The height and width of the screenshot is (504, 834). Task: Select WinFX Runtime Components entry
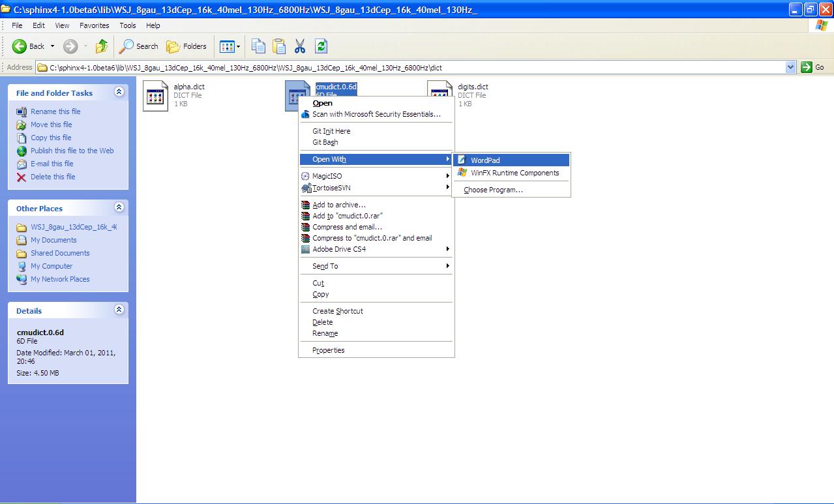click(x=511, y=173)
